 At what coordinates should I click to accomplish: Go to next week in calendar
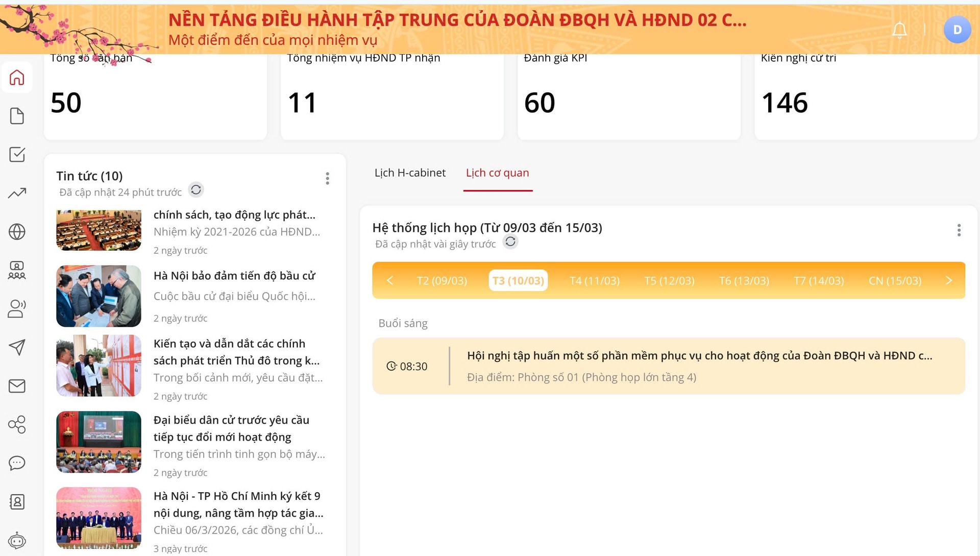pos(948,280)
